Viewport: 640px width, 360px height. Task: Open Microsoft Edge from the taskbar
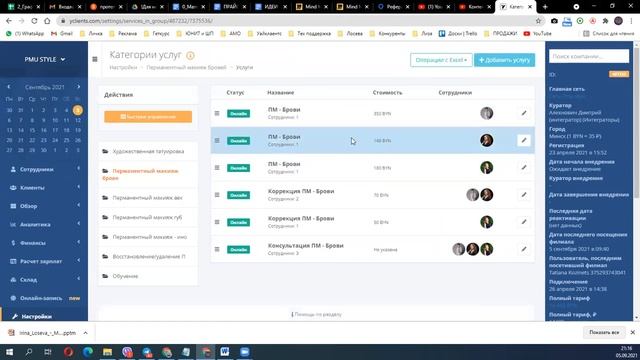88,352
